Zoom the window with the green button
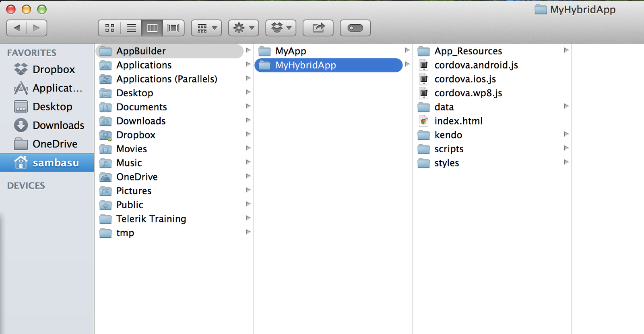Image resolution: width=644 pixels, height=334 pixels. click(x=41, y=9)
